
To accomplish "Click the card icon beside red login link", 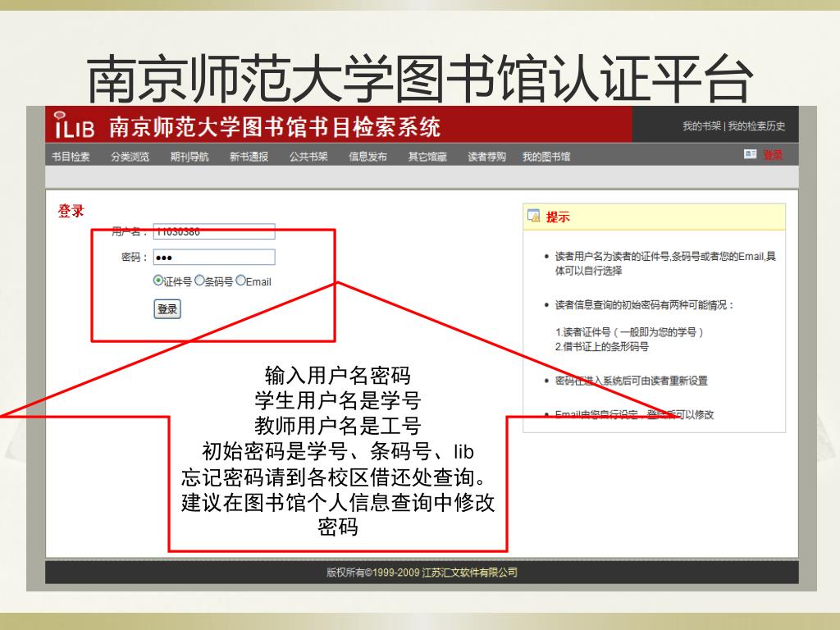I will tap(750, 154).
